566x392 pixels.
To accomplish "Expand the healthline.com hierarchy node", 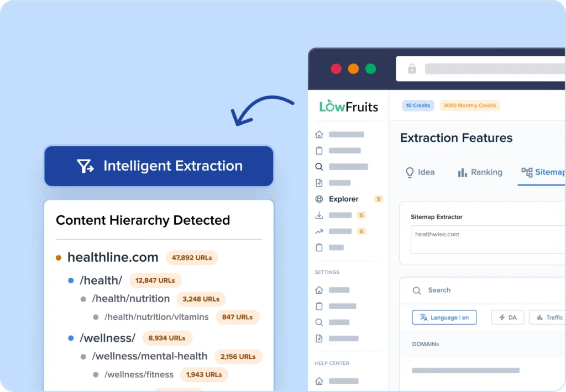I will click(x=112, y=257).
